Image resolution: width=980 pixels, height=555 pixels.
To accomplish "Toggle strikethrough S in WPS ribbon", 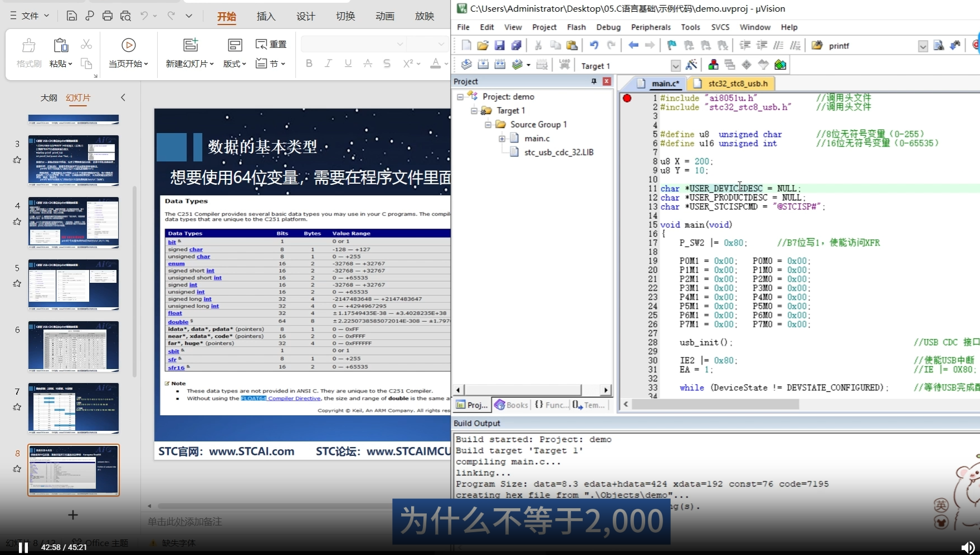I will (x=387, y=63).
